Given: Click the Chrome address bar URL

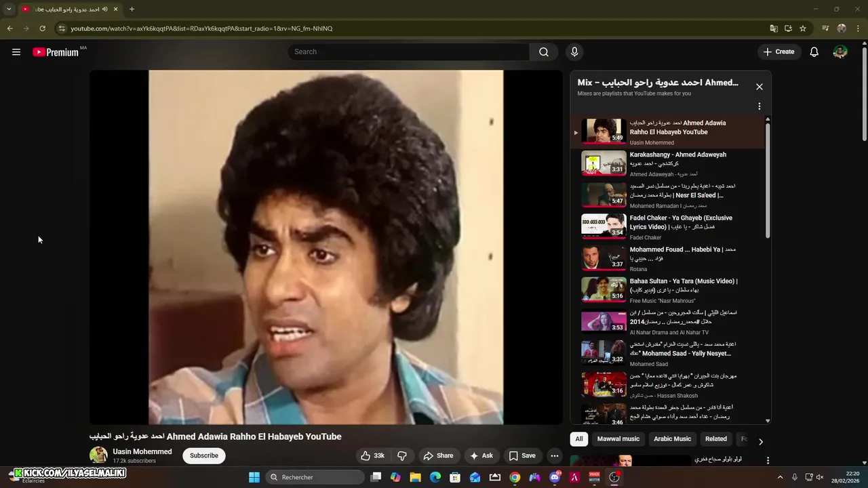Looking at the screenshot, I should point(202,28).
